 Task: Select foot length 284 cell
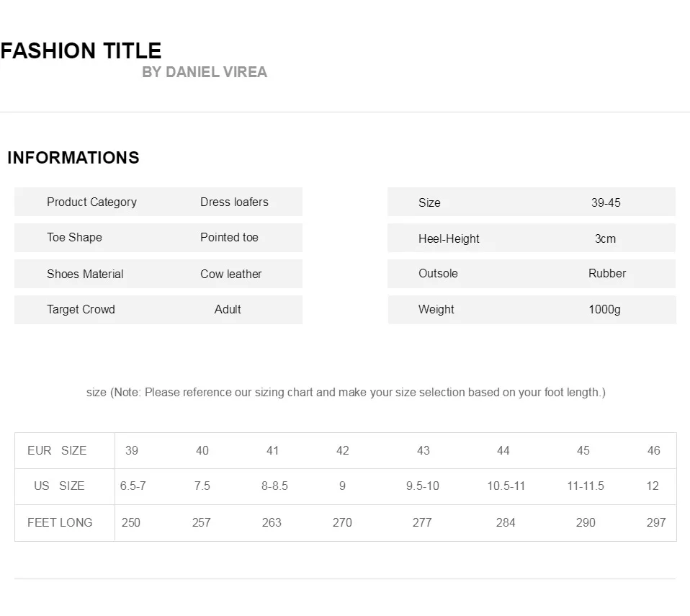(506, 522)
